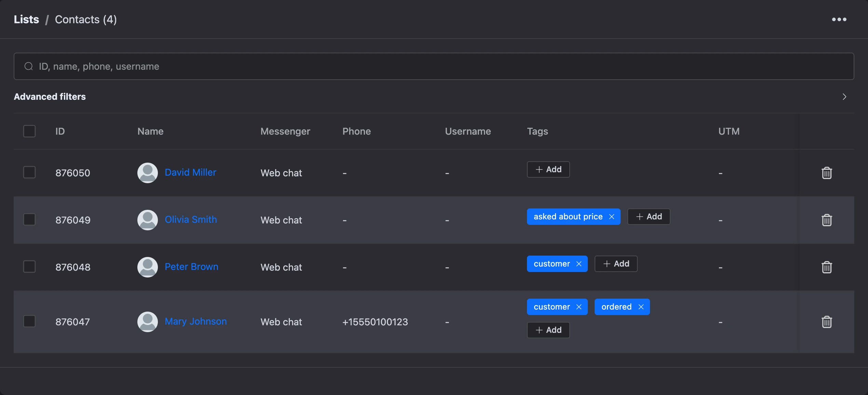The height and width of the screenshot is (395, 868).
Task: Check the box for contact 876048
Action: (29, 267)
